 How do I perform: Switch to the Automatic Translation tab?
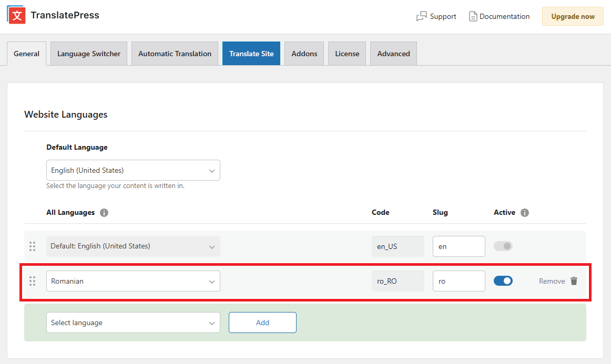[175, 53]
